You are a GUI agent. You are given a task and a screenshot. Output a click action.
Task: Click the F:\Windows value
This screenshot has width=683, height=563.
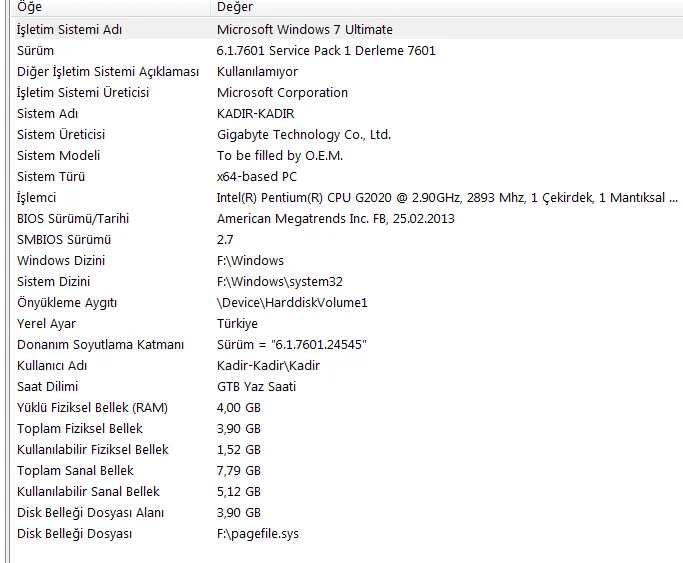coord(250,260)
